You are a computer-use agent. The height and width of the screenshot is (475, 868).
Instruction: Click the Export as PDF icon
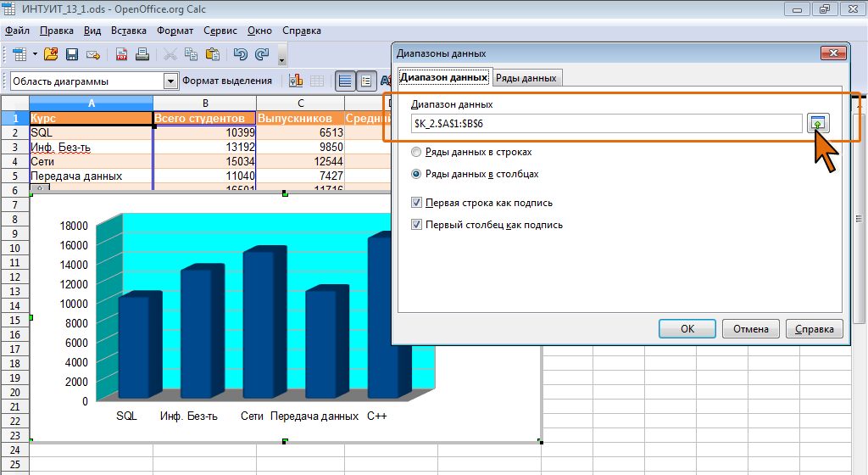pos(121,54)
